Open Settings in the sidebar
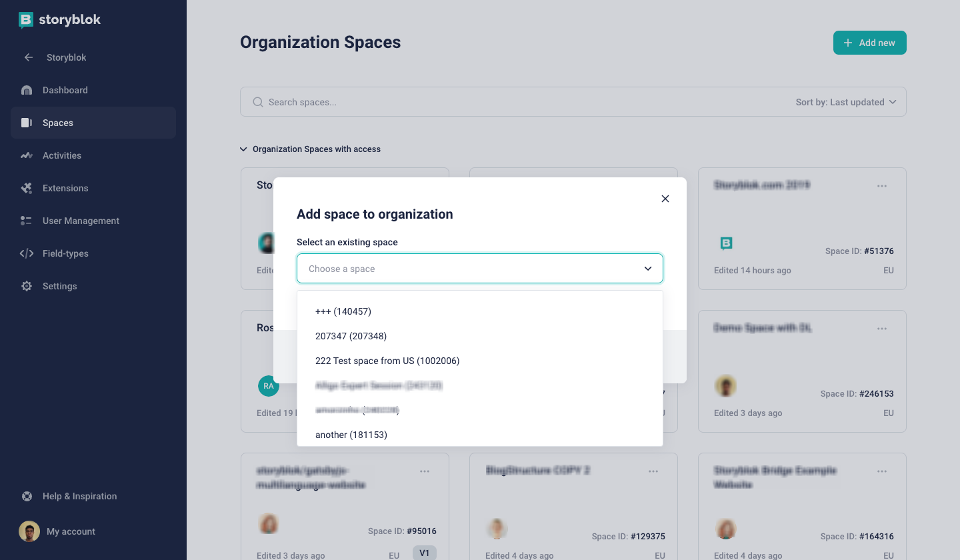Viewport: 960px width, 560px height. click(93, 286)
